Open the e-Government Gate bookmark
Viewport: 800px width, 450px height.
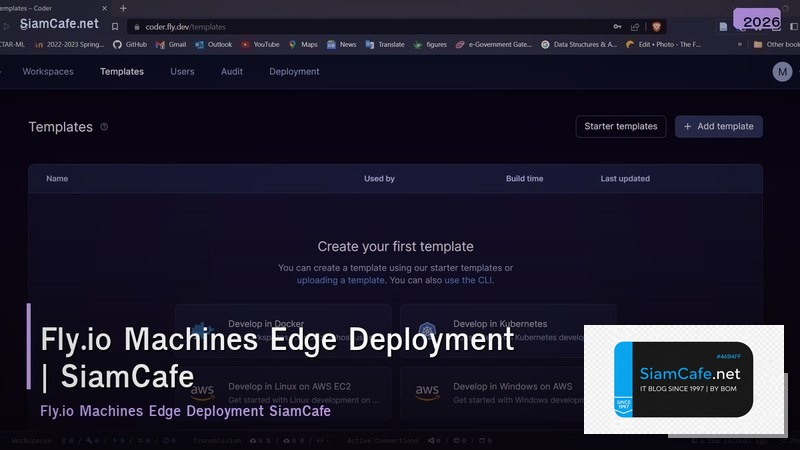(x=493, y=44)
